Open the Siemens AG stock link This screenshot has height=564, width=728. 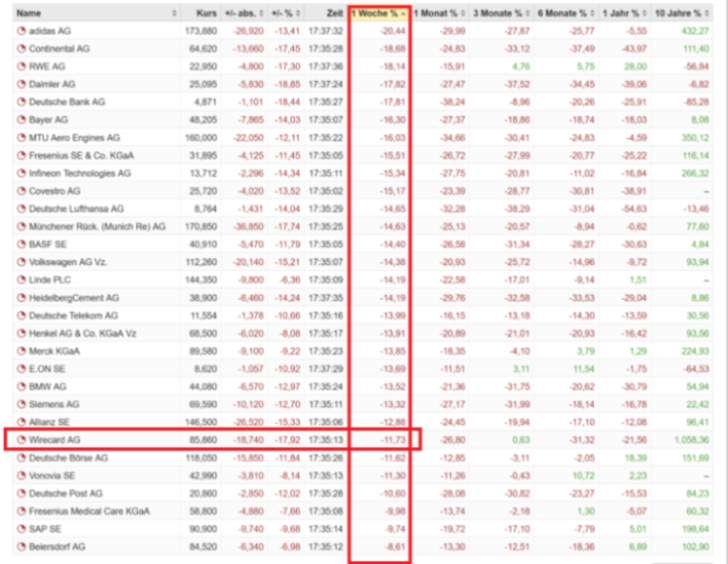click(54, 404)
